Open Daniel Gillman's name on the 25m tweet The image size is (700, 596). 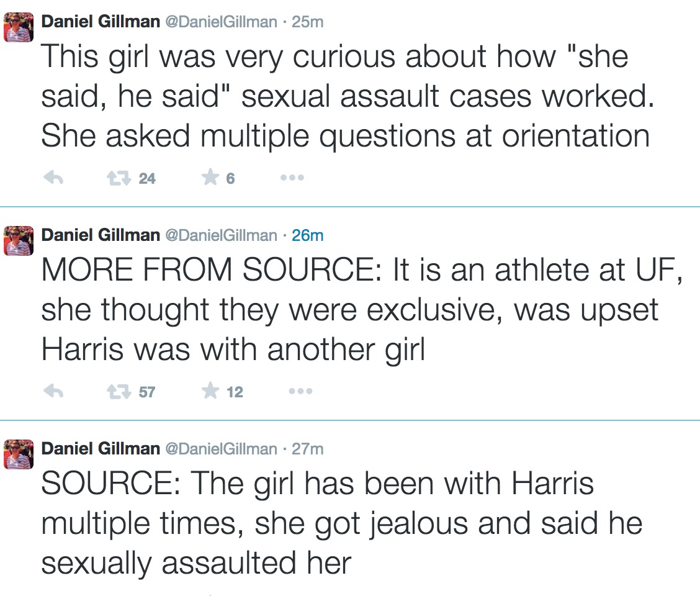pos(100,22)
